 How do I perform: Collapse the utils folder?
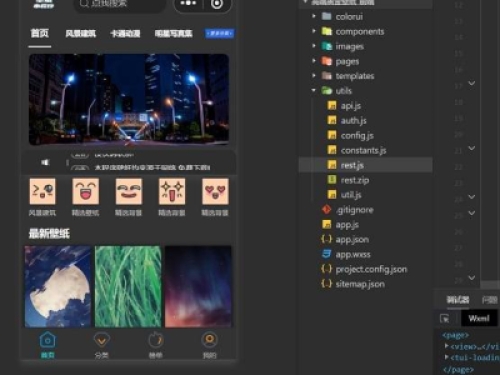click(x=314, y=90)
